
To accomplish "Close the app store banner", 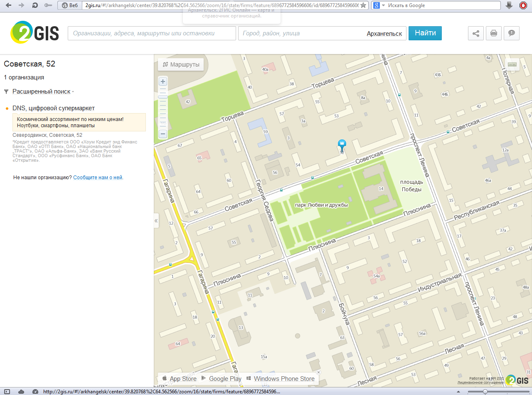I will click(x=318, y=372).
